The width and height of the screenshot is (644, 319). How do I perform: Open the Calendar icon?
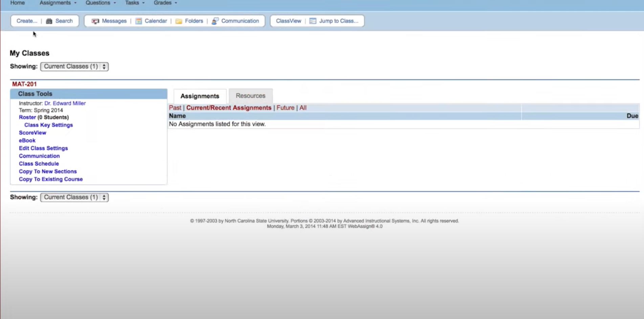[x=138, y=21]
